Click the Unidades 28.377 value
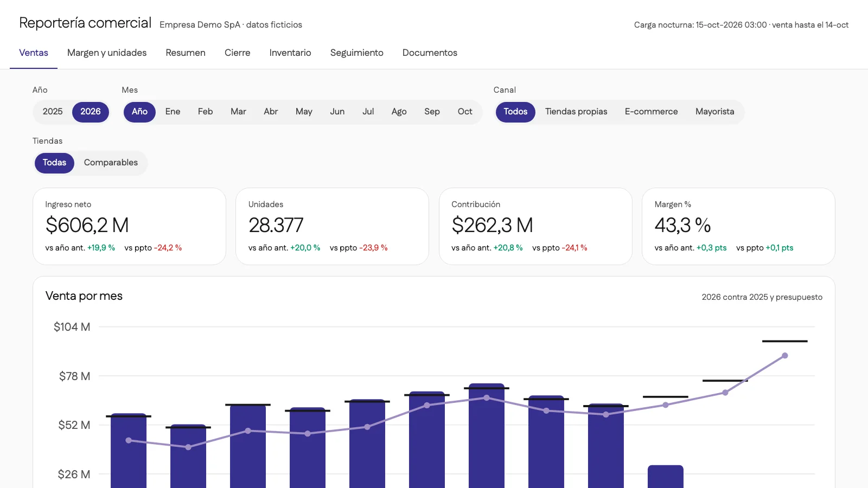Image resolution: width=868 pixels, height=488 pixels. pyautogui.click(x=276, y=225)
